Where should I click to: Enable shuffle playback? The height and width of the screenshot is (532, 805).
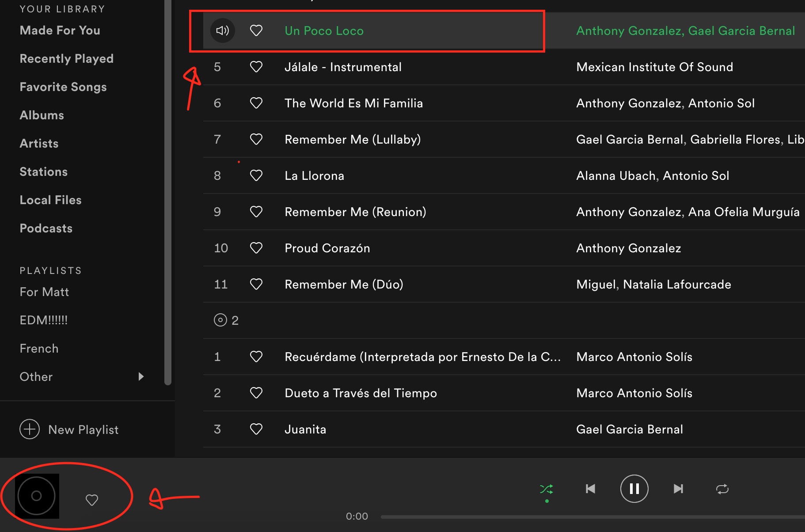547,489
